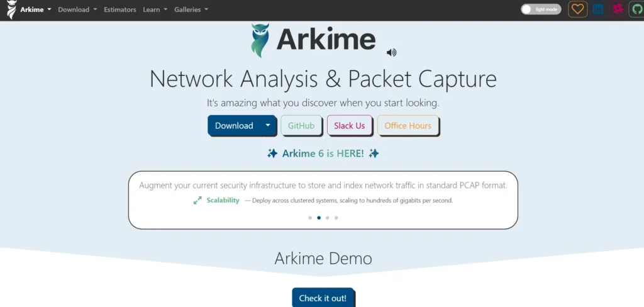Click the Arkime Demo heading
Image resolution: width=644 pixels, height=307 pixels.
323,259
